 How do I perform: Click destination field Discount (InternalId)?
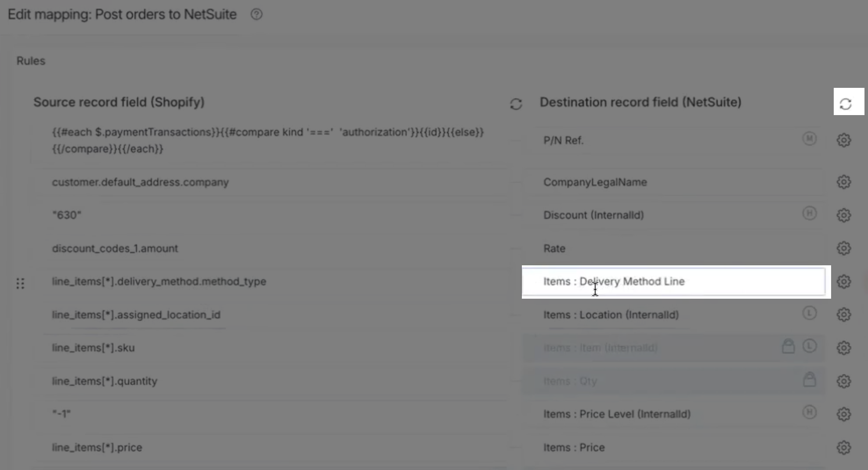click(x=673, y=215)
